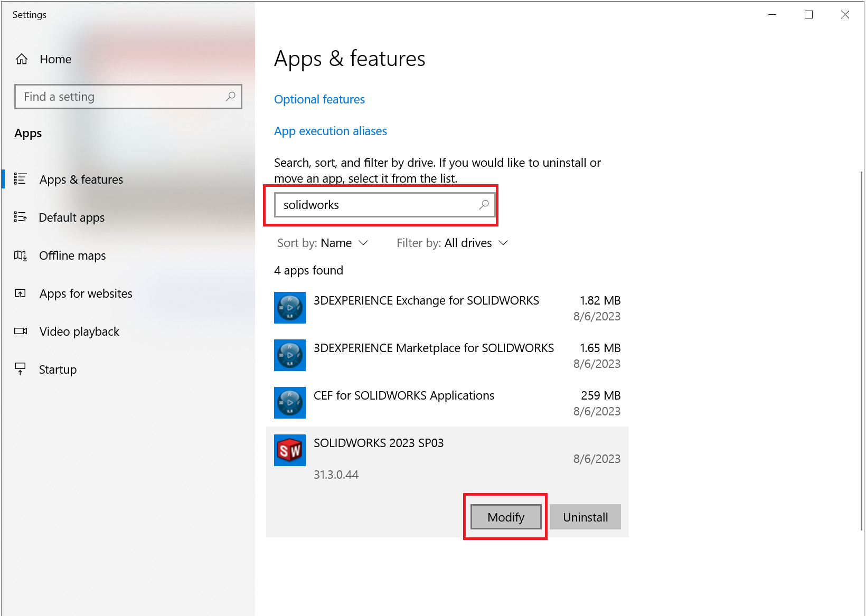Click the Modify button for SOLIDWORKS
866x616 pixels.
point(506,517)
